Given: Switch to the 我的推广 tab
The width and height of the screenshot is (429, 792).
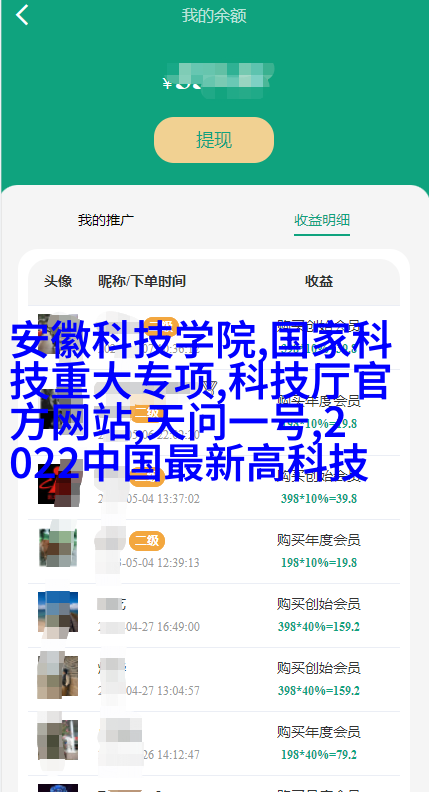Looking at the screenshot, I should pos(106,220).
